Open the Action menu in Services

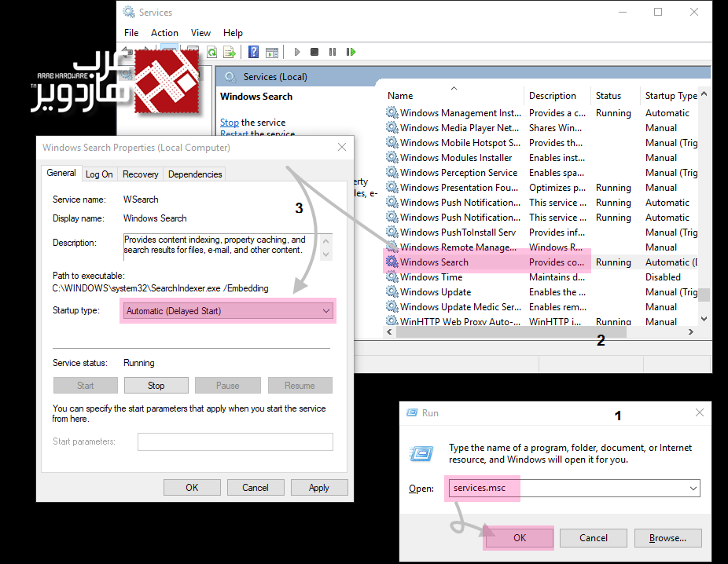point(164,33)
